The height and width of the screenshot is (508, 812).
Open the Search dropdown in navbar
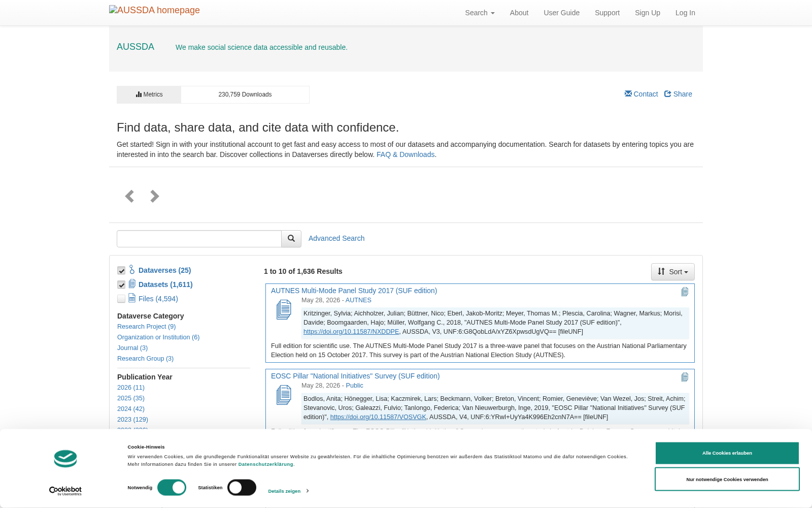480,13
